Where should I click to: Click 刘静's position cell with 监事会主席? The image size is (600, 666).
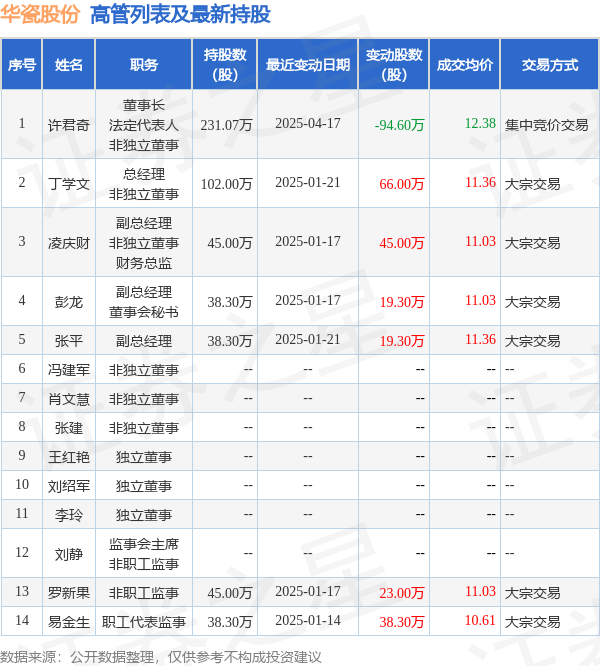(x=144, y=554)
